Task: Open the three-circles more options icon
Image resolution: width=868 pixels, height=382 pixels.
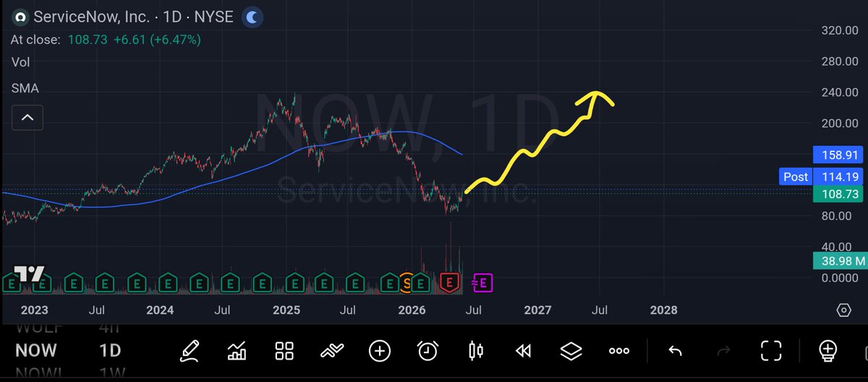Action: tap(619, 351)
